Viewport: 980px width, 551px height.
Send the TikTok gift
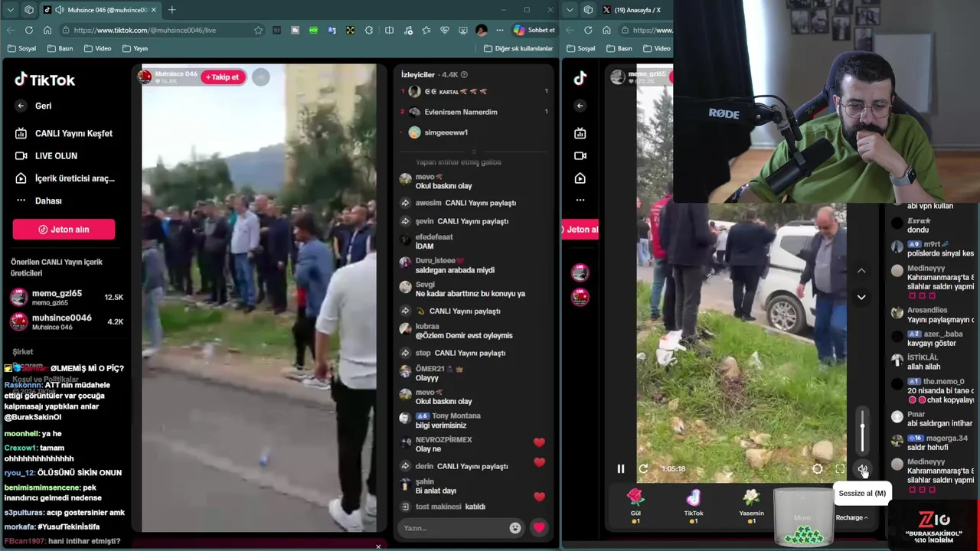coord(694,507)
